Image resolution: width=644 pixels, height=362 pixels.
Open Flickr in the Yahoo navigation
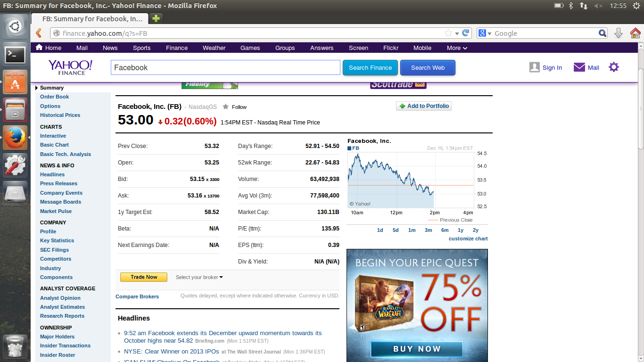click(x=391, y=48)
